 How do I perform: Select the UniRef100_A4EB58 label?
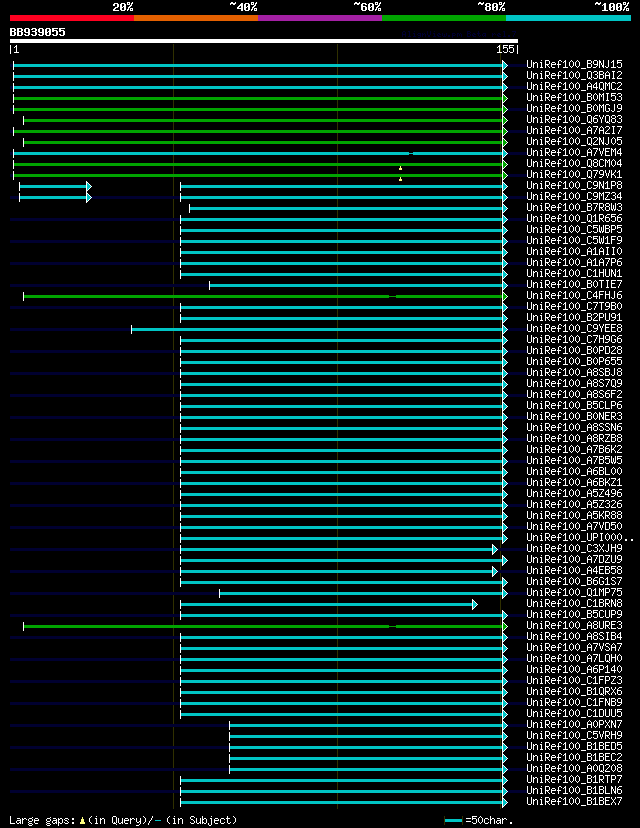(x=574, y=570)
